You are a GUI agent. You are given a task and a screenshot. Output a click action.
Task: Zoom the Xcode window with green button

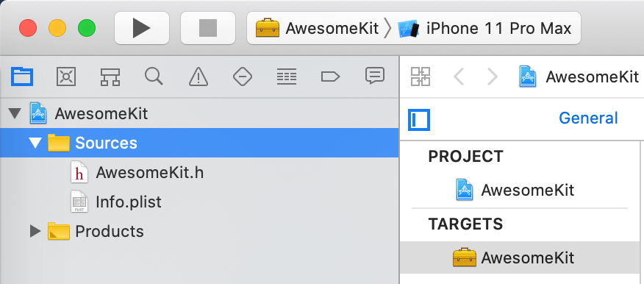(87, 28)
